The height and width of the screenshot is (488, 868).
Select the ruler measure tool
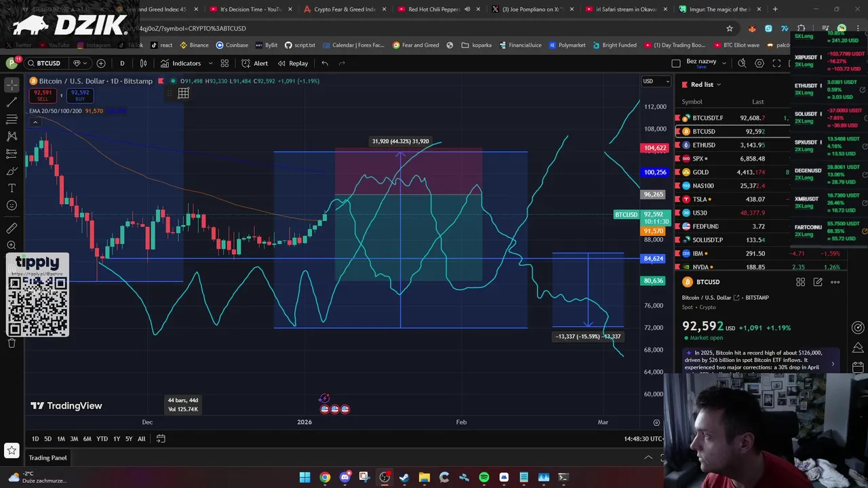coord(12,228)
